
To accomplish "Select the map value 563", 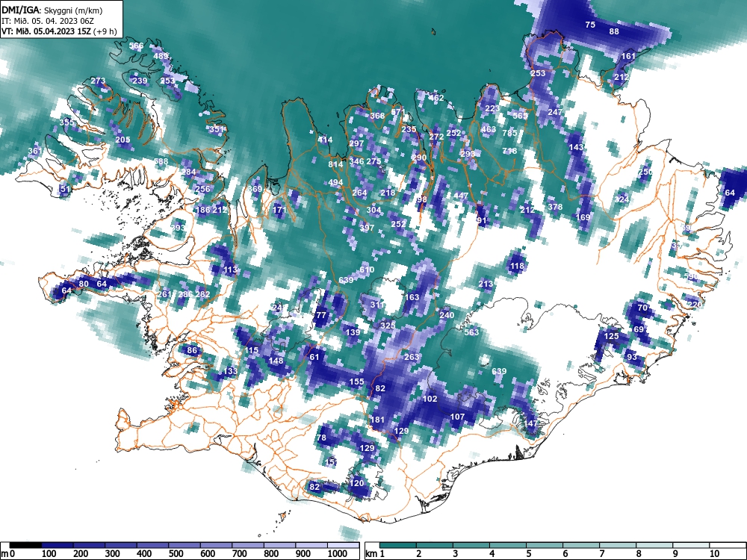I will pyautogui.click(x=471, y=332).
